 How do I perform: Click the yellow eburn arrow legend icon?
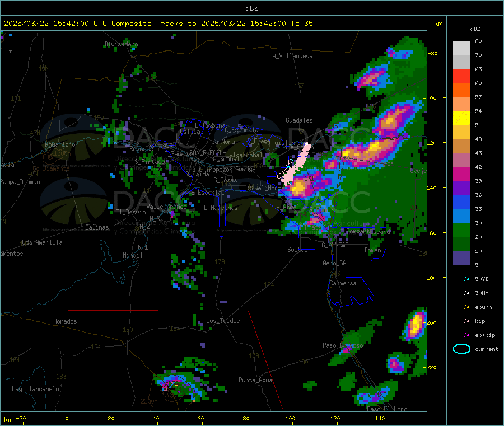(461, 307)
